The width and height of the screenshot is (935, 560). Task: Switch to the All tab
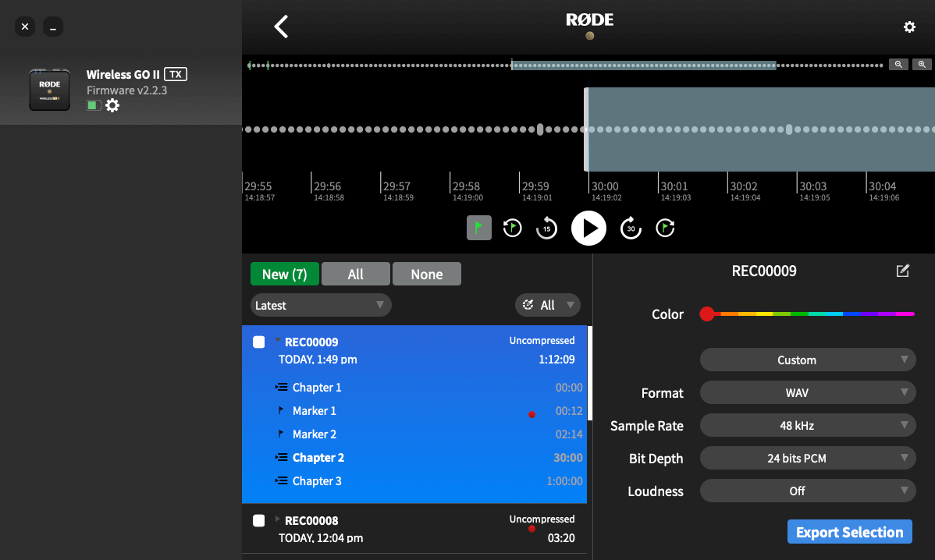tap(355, 275)
